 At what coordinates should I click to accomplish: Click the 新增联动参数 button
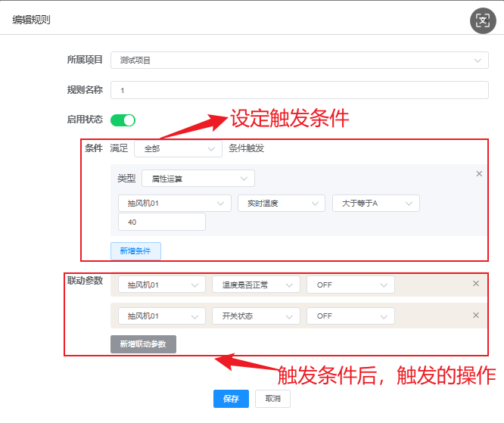pos(143,344)
